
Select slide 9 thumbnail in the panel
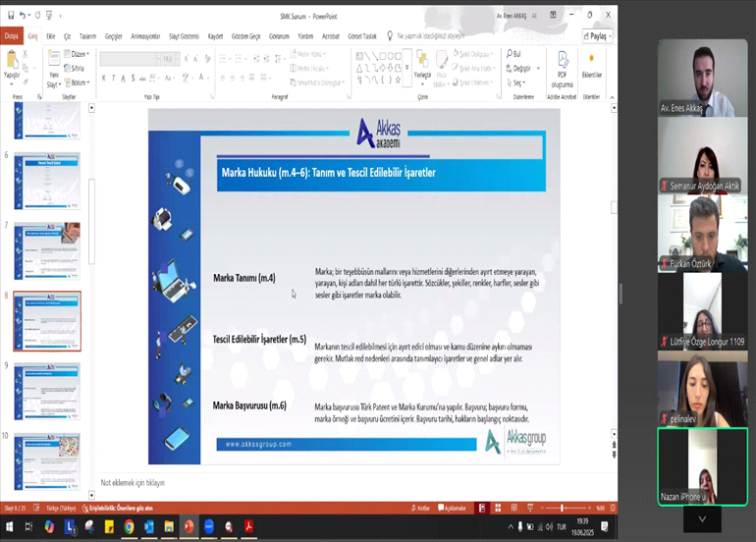tap(47, 390)
